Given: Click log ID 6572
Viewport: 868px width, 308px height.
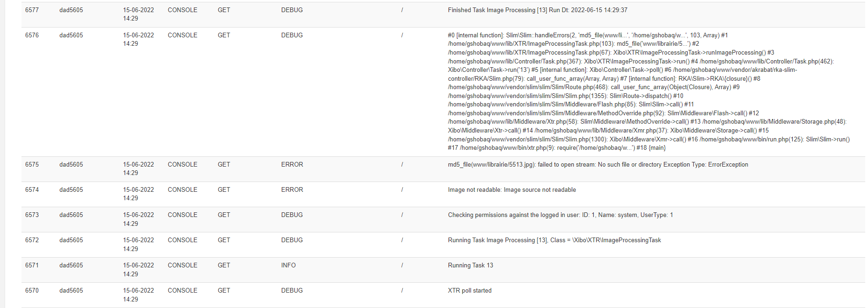Looking at the screenshot, I should [x=32, y=240].
